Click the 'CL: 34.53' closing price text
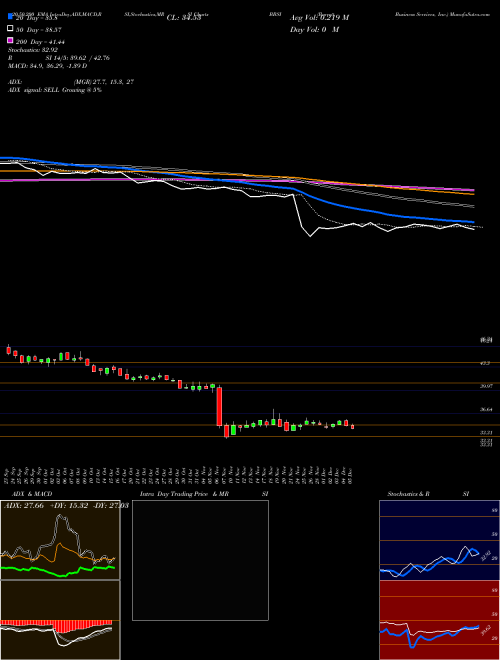 pyautogui.click(x=184, y=18)
